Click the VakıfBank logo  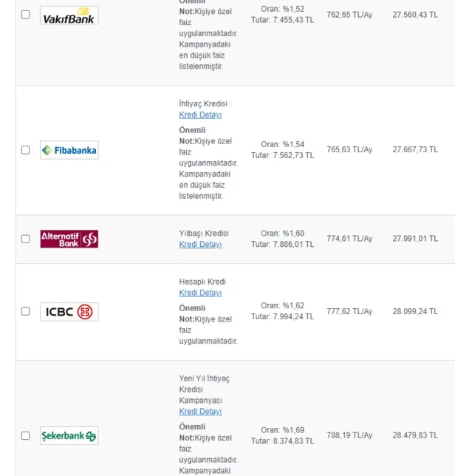69,15
